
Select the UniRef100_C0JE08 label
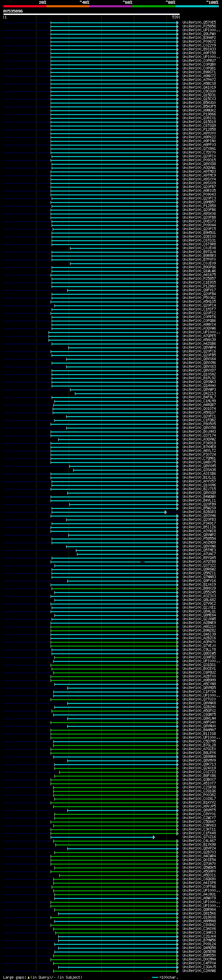pos(199,248)
